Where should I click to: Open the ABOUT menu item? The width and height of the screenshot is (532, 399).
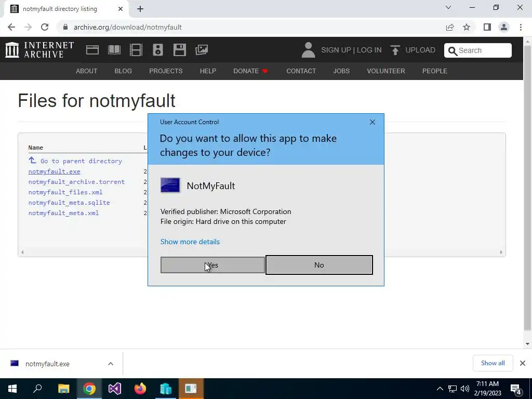point(87,71)
